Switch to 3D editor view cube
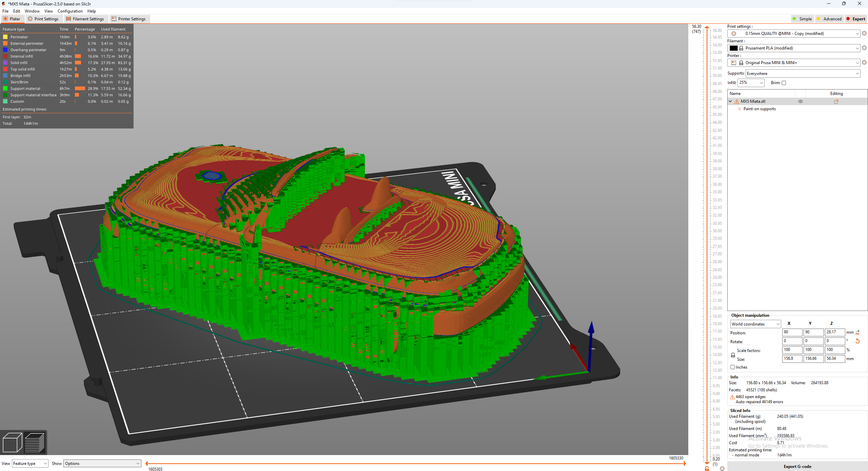 click(x=12, y=442)
